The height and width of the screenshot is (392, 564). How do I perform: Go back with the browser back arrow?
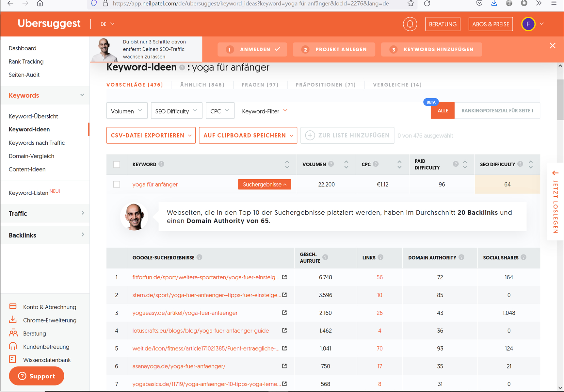[x=10, y=4]
